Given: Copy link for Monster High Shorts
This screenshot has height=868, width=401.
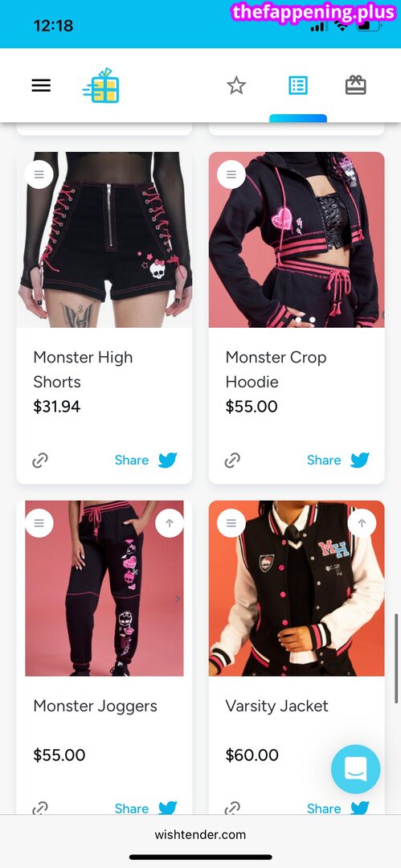Looking at the screenshot, I should pyautogui.click(x=40, y=460).
